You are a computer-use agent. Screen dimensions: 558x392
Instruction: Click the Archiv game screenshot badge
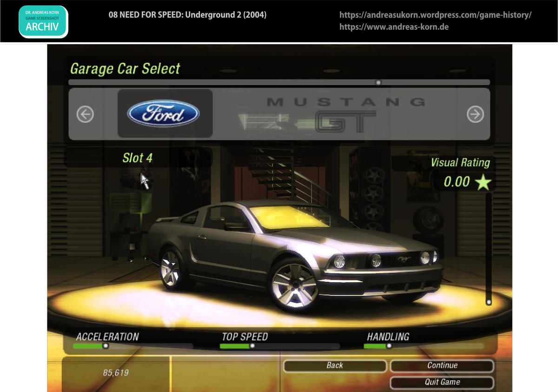coord(43,21)
